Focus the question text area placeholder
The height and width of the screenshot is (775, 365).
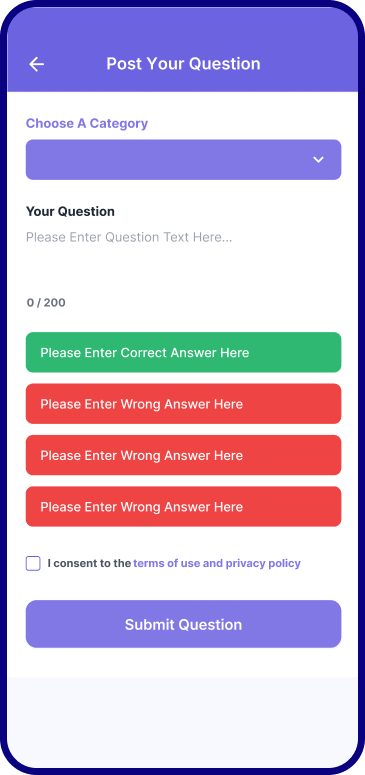coord(129,237)
